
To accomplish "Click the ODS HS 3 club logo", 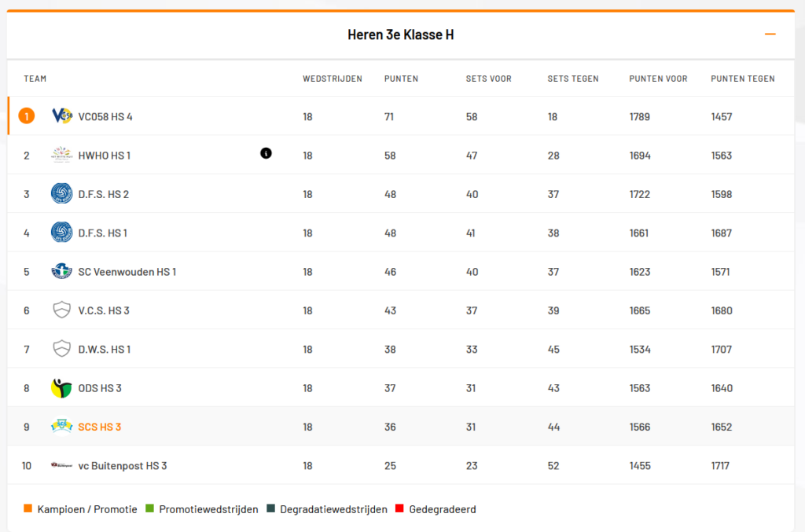I will [61, 387].
